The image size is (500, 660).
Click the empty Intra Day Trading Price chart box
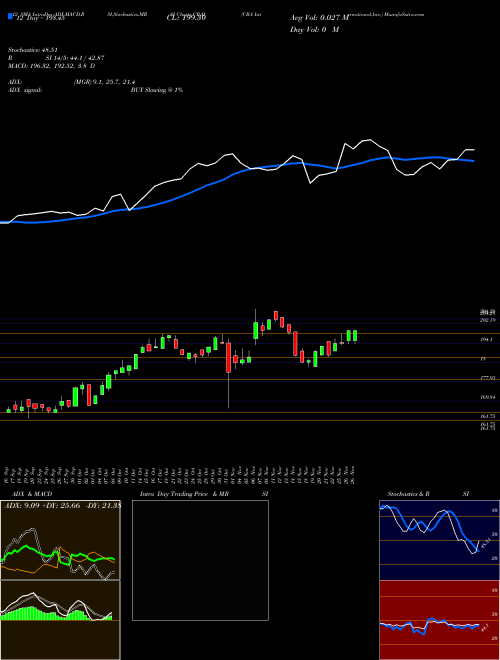pyautogui.click(x=200, y=560)
